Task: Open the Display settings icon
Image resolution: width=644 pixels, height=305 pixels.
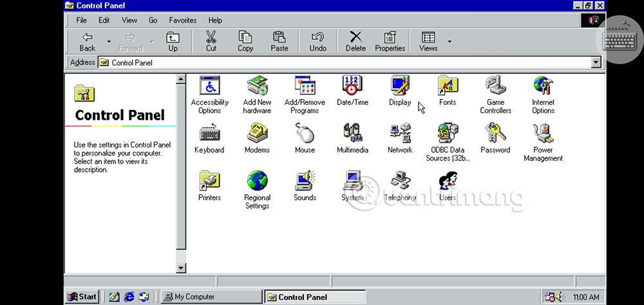Action: point(400,86)
